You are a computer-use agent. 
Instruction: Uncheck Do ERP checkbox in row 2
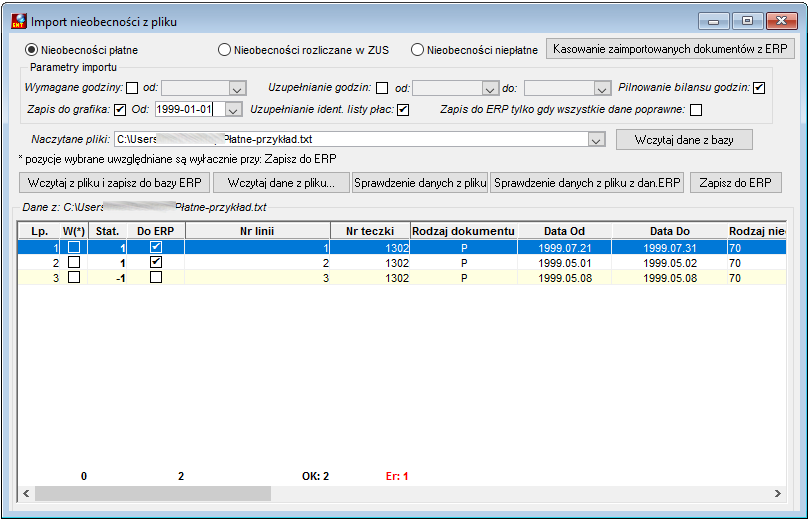[x=156, y=262]
